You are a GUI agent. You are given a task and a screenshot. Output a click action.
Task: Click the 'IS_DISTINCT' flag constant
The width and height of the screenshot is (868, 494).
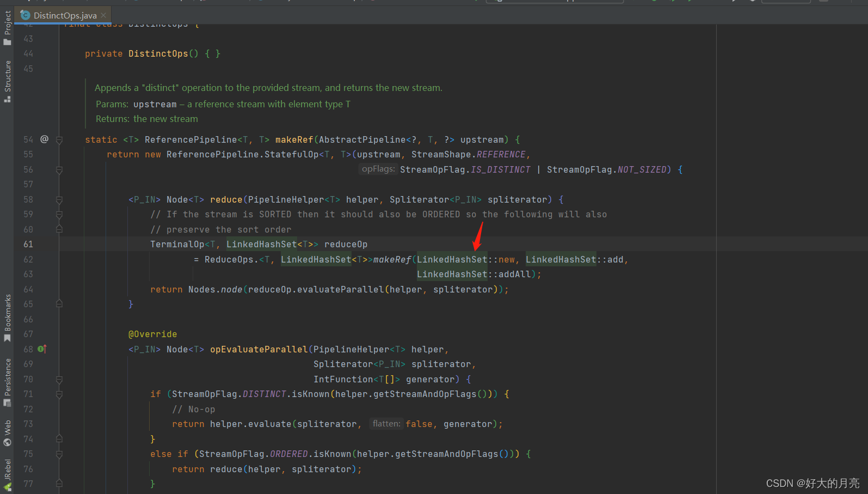(501, 169)
